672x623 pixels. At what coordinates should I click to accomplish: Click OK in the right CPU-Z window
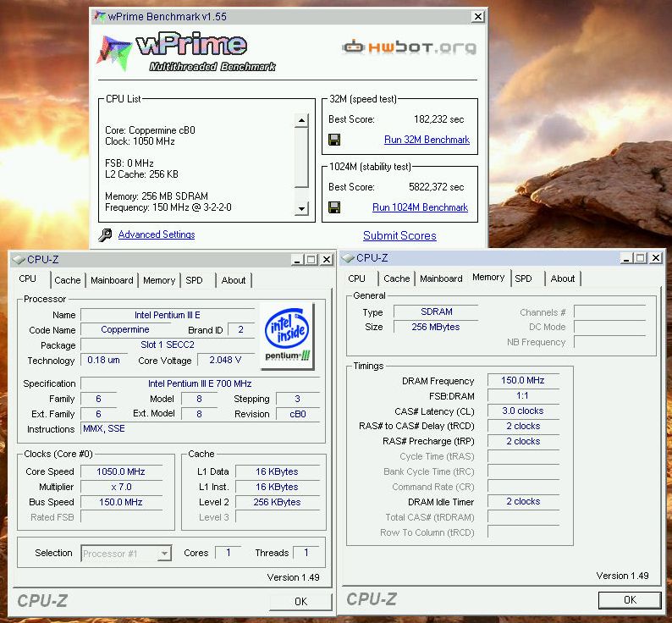[x=630, y=600]
